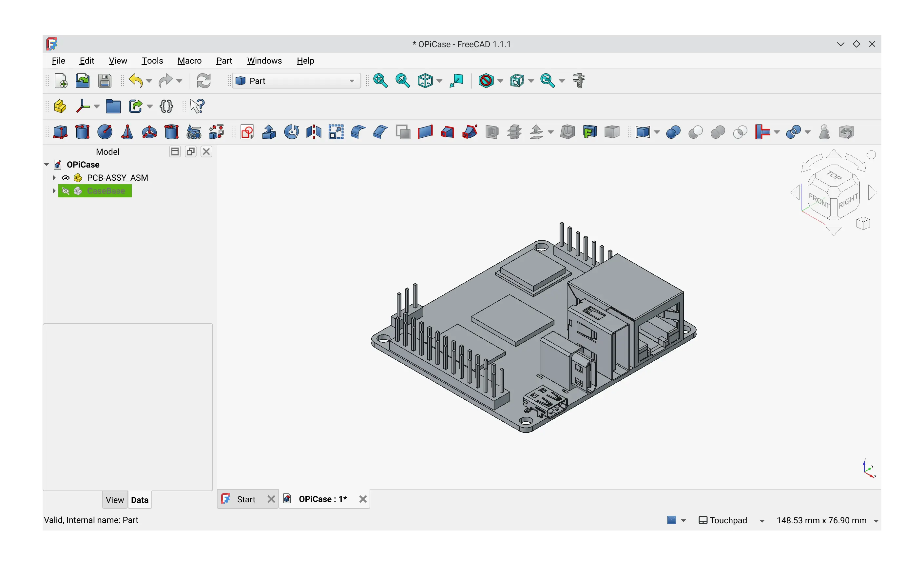Open the measure tool

[579, 81]
